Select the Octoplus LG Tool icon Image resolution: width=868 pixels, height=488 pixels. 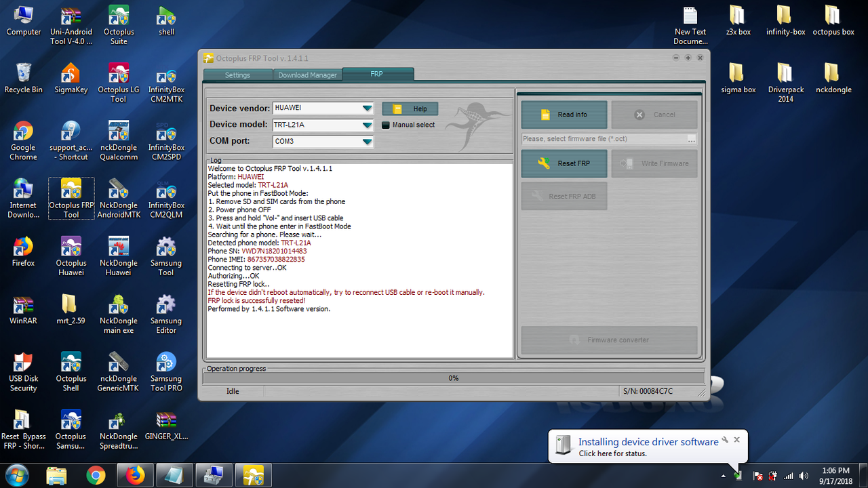(x=119, y=83)
